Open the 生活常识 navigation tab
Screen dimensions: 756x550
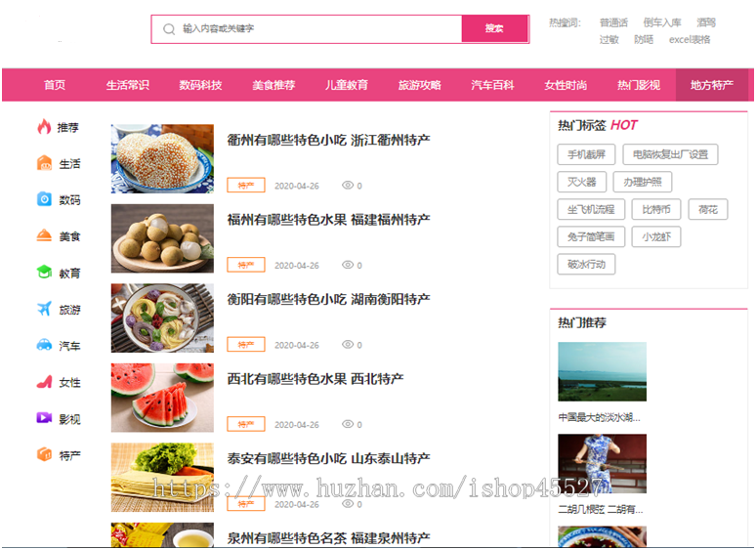pyautogui.click(x=127, y=85)
